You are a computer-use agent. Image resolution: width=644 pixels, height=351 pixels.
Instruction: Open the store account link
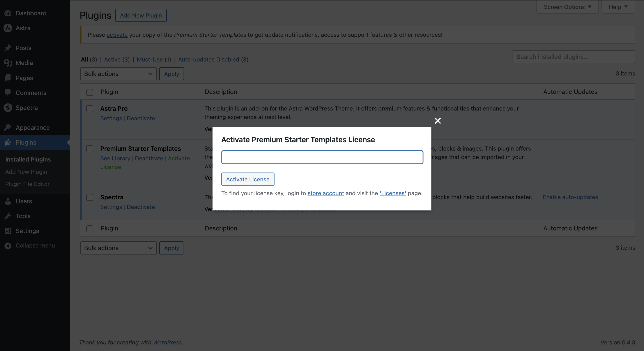point(326,193)
